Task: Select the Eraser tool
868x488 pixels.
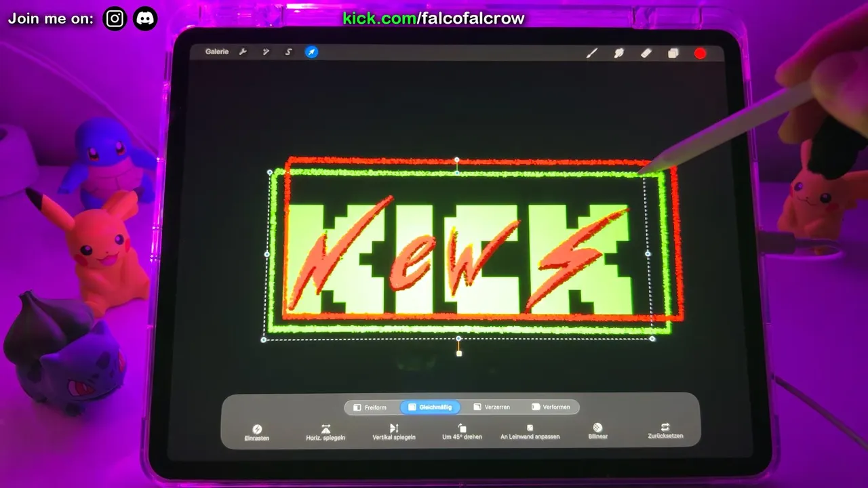Action: pos(646,53)
